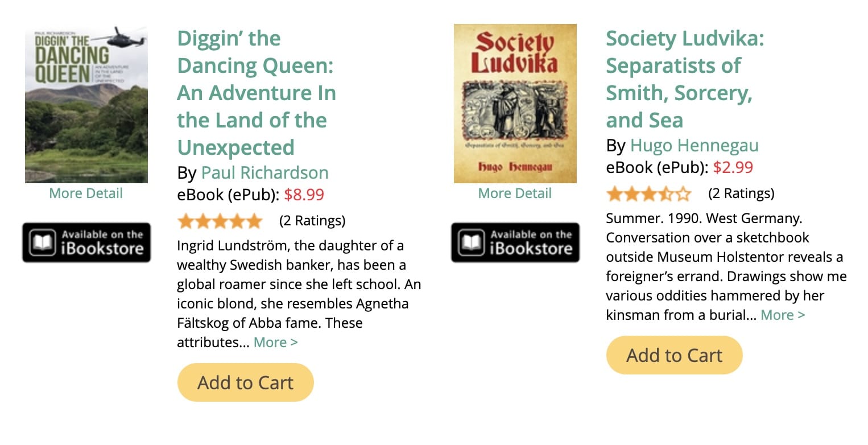Viewport: 868px width, 445px height.
Task: Open More Detail under the Society Ludvika cover
Action: click(515, 193)
